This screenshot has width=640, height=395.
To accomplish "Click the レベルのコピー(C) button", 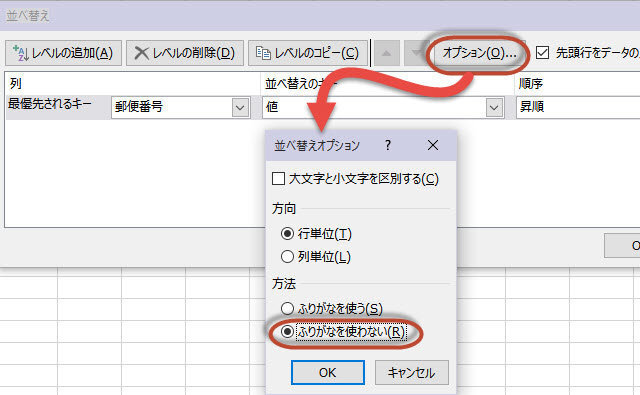I will (308, 53).
